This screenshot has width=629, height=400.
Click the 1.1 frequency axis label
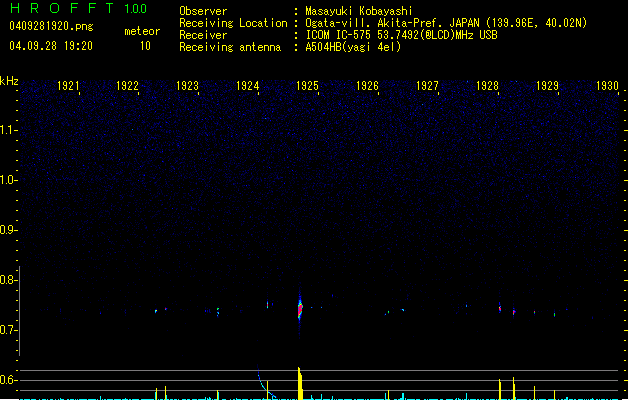(8, 130)
